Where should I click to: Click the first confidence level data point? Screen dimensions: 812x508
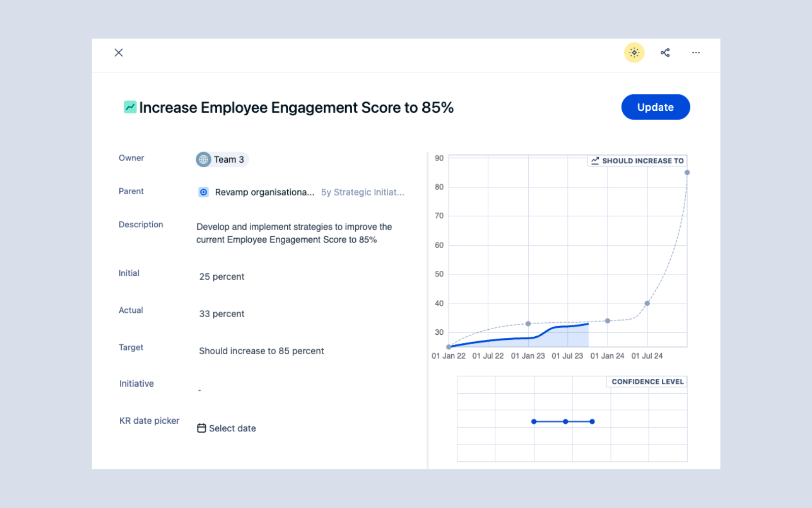[534, 422]
